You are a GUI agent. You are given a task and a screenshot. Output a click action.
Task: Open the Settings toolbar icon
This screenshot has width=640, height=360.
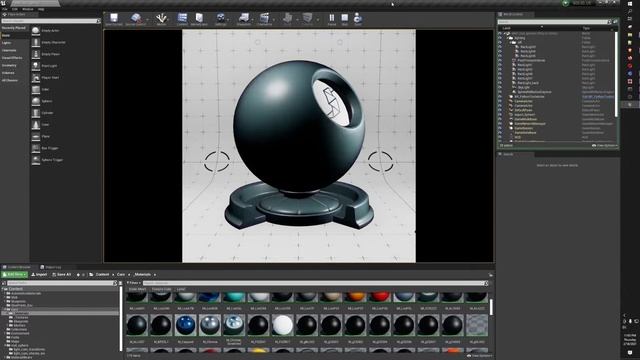(220, 18)
